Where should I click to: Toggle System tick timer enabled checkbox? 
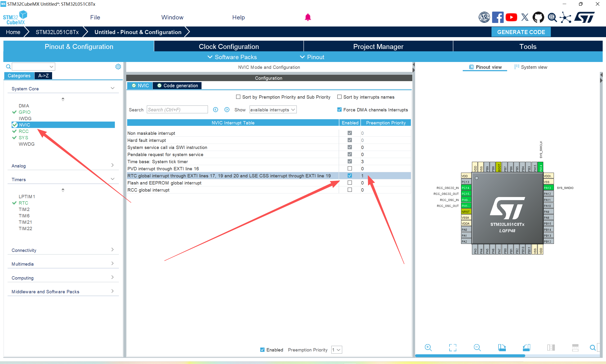(x=349, y=161)
